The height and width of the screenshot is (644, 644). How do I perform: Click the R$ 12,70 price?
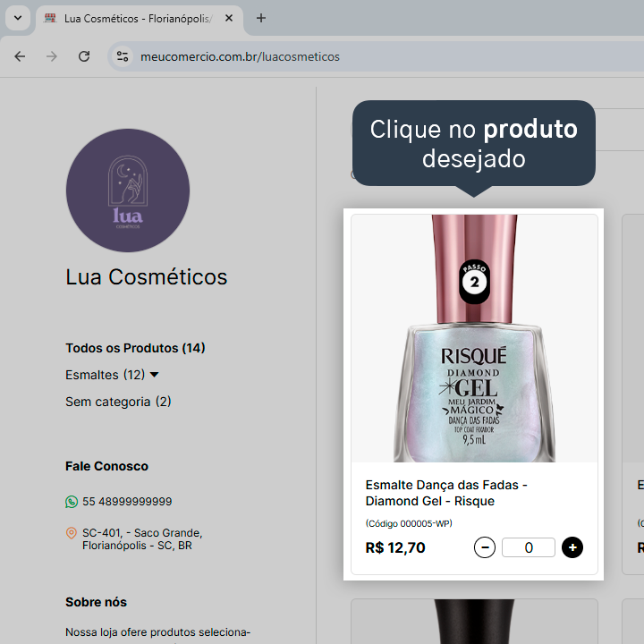395,547
